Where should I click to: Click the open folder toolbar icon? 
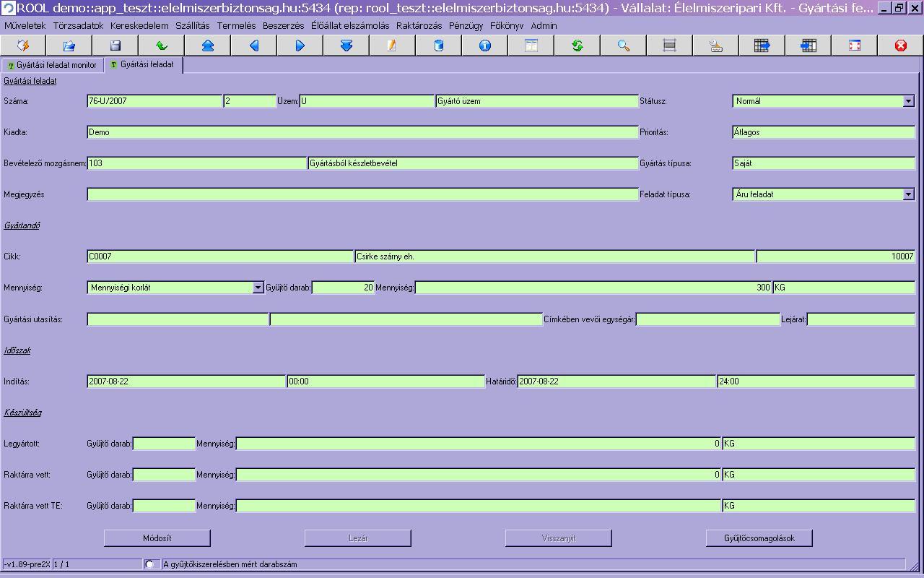[x=69, y=46]
